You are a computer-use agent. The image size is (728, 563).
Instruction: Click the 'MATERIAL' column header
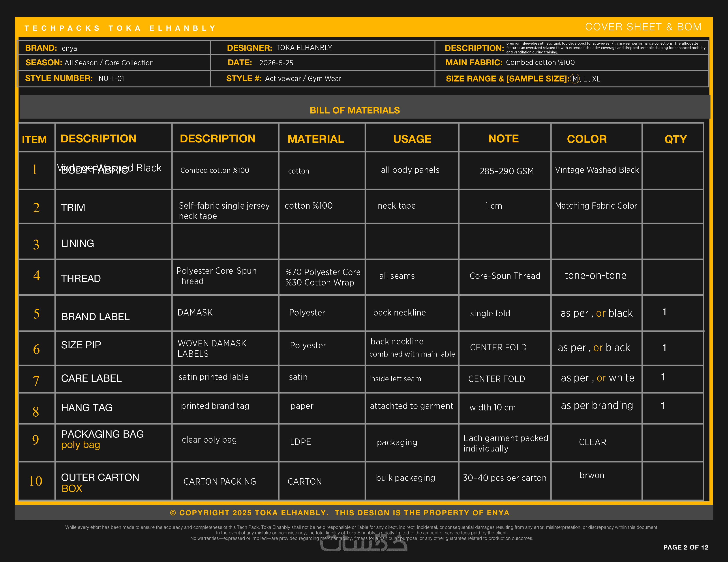[316, 139]
